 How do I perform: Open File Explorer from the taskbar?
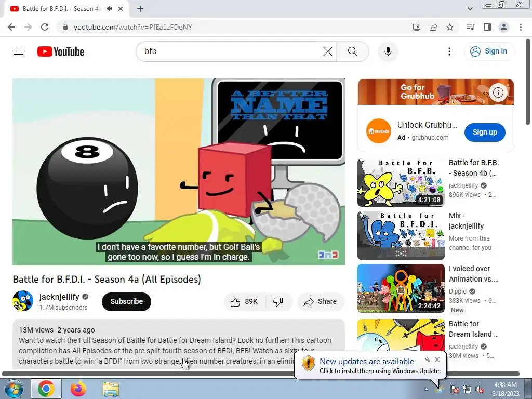pos(111,389)
